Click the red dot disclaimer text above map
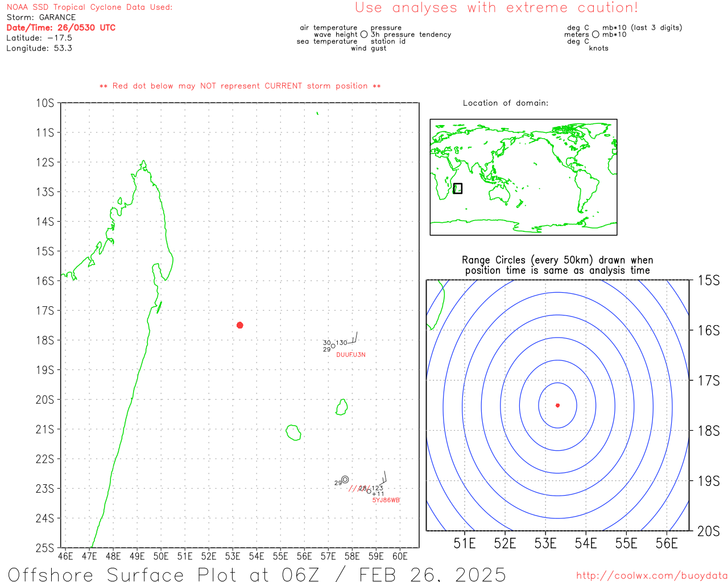Viewport: 728px width, 582px height. click(x=240, y=86)
